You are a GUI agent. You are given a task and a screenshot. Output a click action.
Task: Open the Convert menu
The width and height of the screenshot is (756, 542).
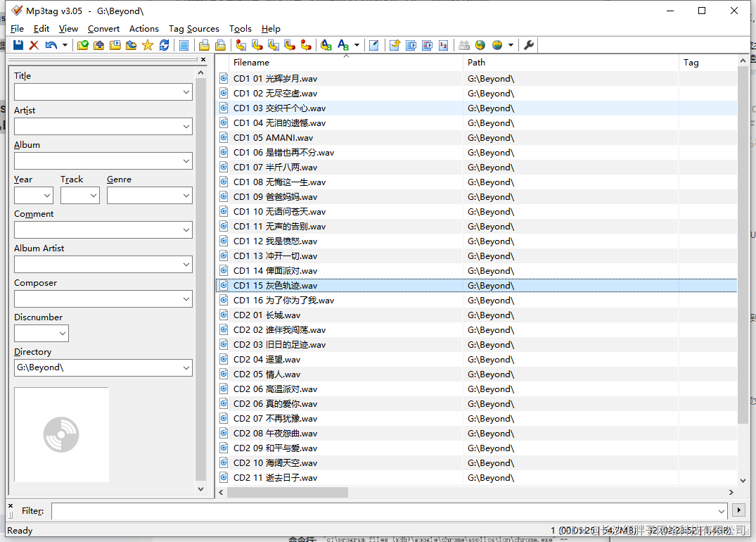[x=103, y=28]
